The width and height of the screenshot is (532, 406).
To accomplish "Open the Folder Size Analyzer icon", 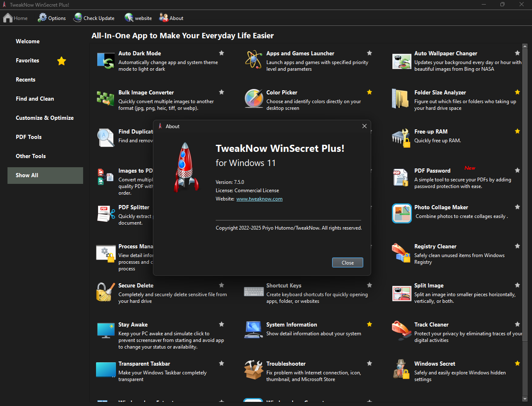I will tap(400, 99).
